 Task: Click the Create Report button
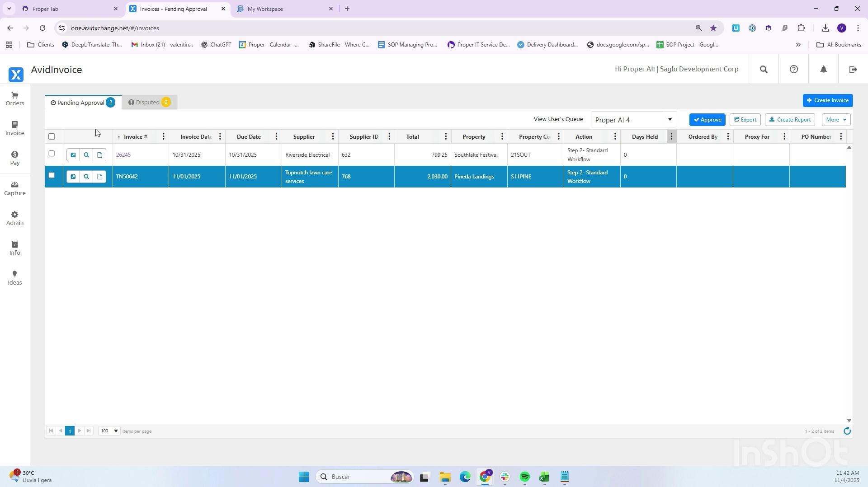[790, 120]
